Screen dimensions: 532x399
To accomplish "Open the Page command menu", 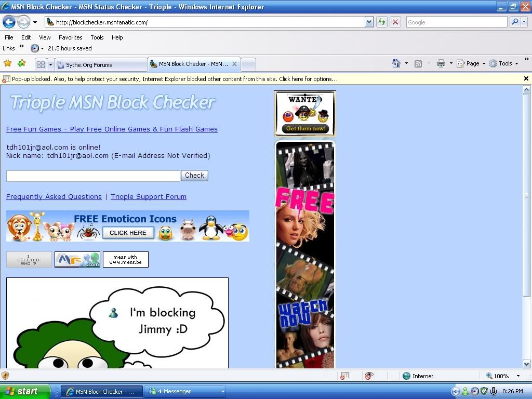I will click(471, 63).
